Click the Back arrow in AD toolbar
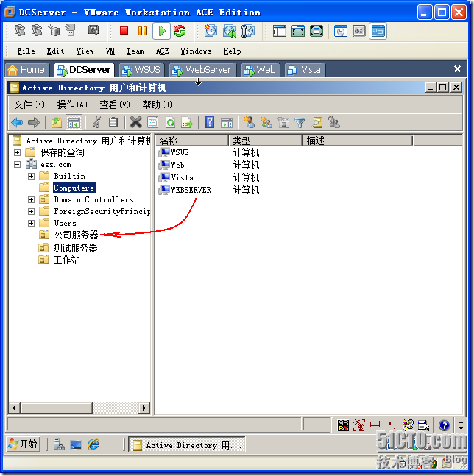The image size is (474, 476). tap(17, 123)
